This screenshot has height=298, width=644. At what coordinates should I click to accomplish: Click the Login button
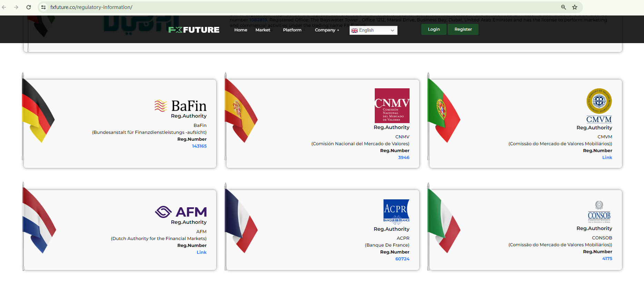(434, 29)
